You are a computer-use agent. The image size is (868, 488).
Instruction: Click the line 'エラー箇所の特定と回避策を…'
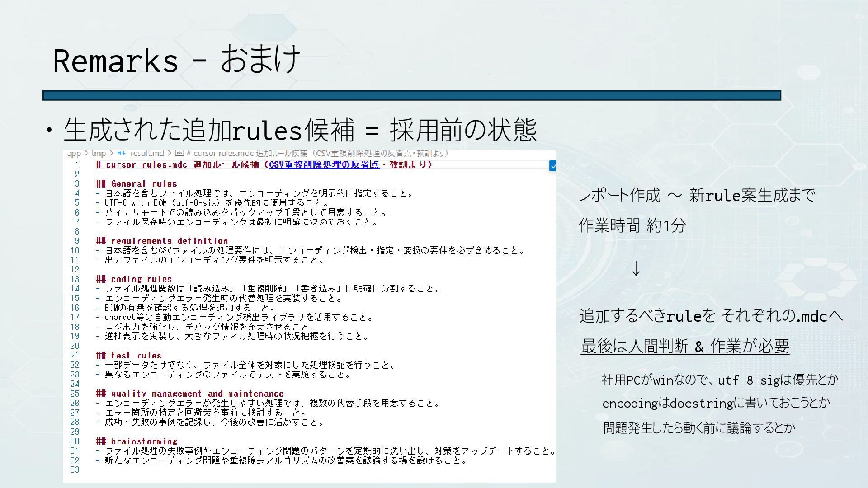point(202,413)
